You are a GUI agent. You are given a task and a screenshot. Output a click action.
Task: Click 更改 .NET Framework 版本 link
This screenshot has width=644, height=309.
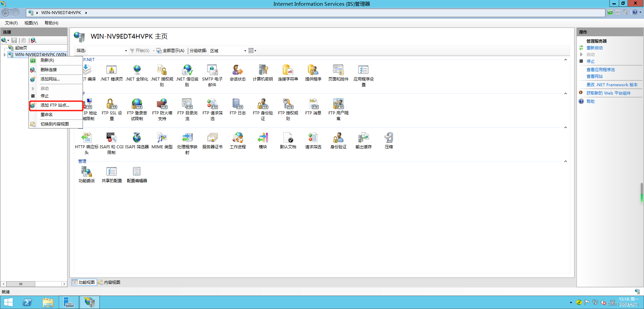pyautogui.click(x=612, y=85)
